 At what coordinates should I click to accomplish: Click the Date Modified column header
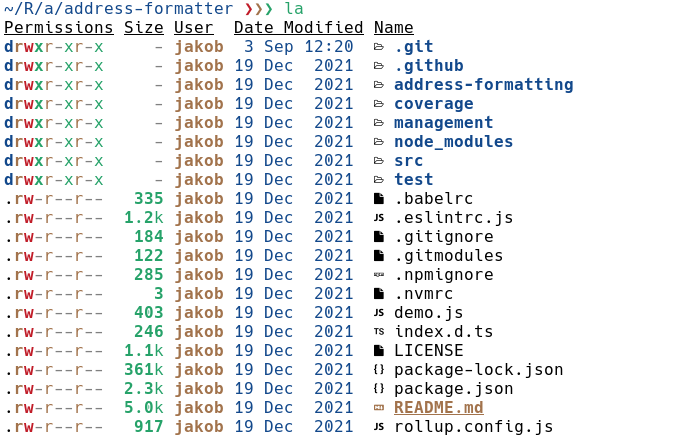[298, 27]
